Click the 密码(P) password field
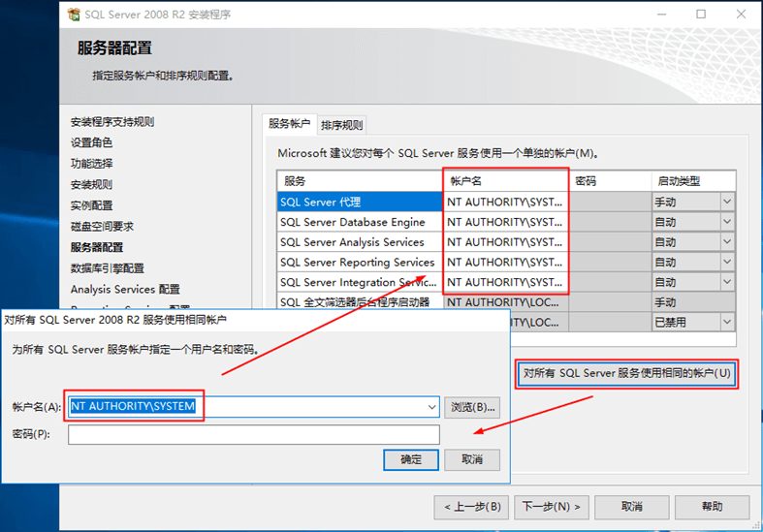The image size is (763, 532). pos(254,434)
